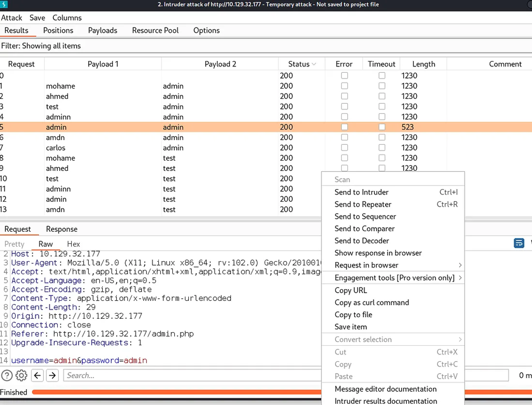
Task: Select the Results tab
Action: click(x=16, y=30)
